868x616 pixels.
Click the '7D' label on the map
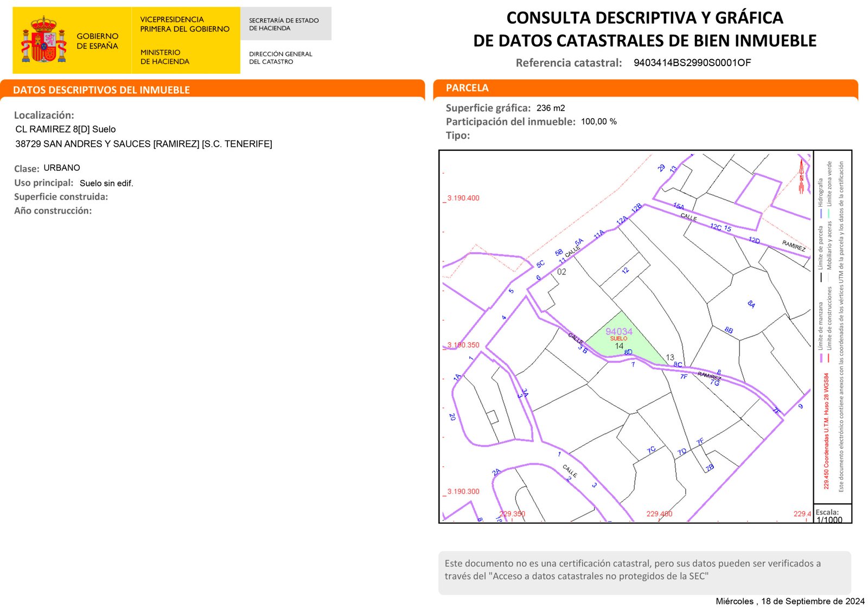682,452
